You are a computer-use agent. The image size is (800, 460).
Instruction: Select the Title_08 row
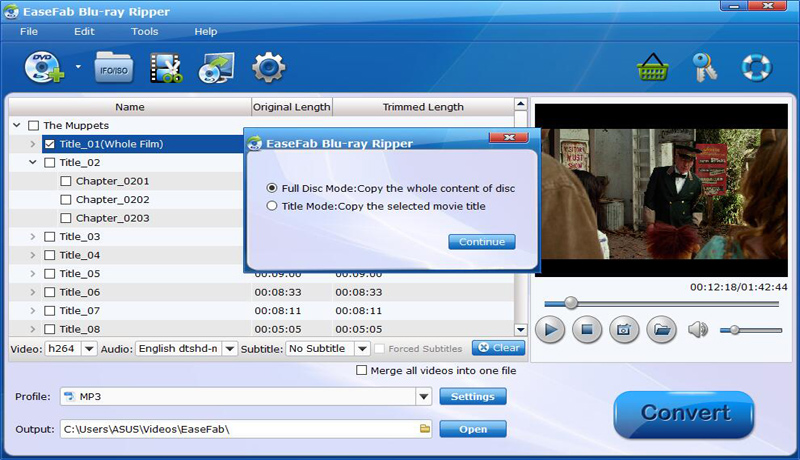(x=261, y=329)
